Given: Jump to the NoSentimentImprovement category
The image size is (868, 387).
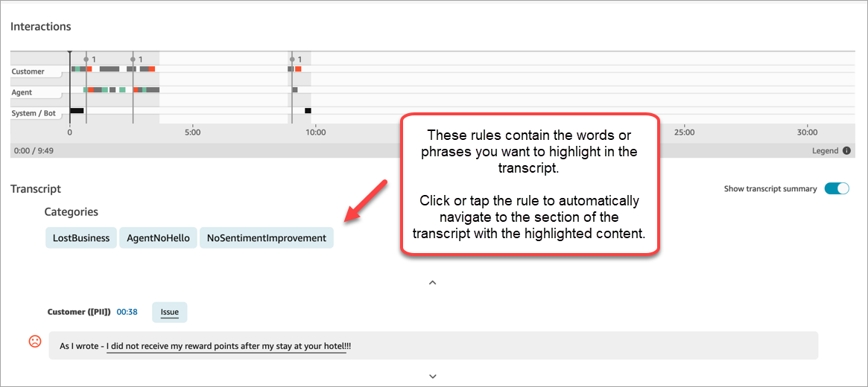Looking at the screenshot, I should tap(266, 238).
